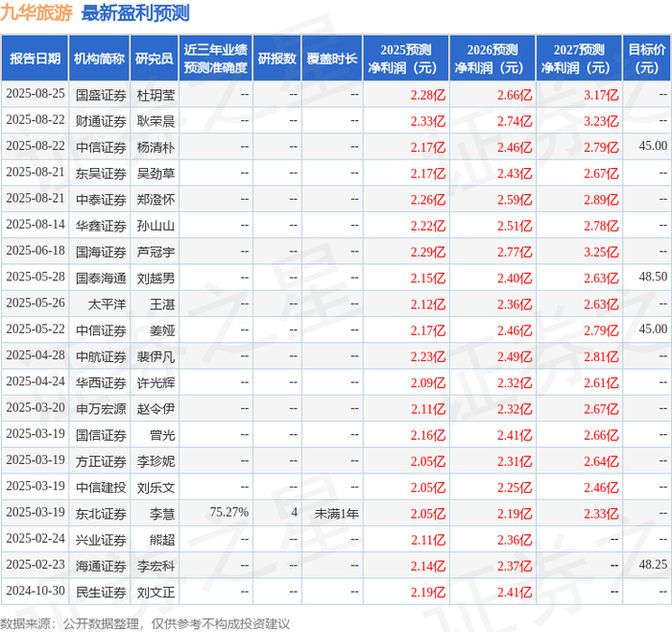The width and height of the screenshot is (672, 632).
Task: Click the 申万宏源 institution cell
Action: pos(101,409)
